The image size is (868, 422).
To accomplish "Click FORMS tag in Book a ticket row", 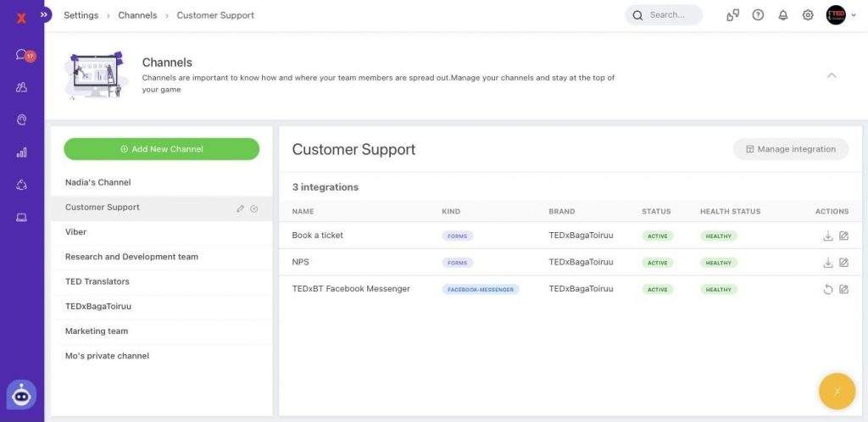I will tap(457, 236).
